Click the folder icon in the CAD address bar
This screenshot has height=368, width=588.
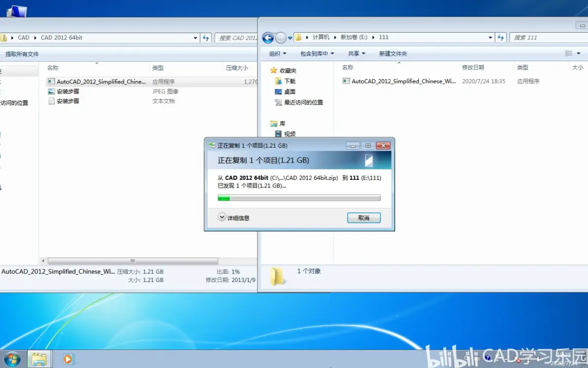tap(3, 38)
